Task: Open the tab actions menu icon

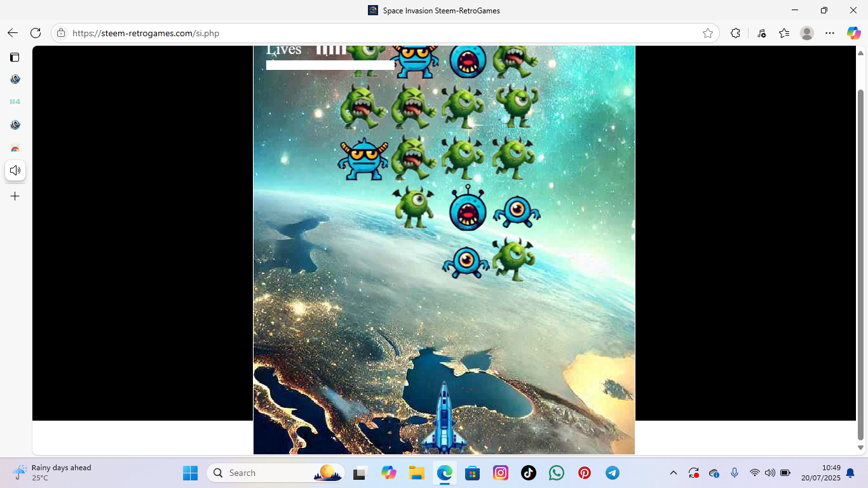Action: tap(15, 57)
